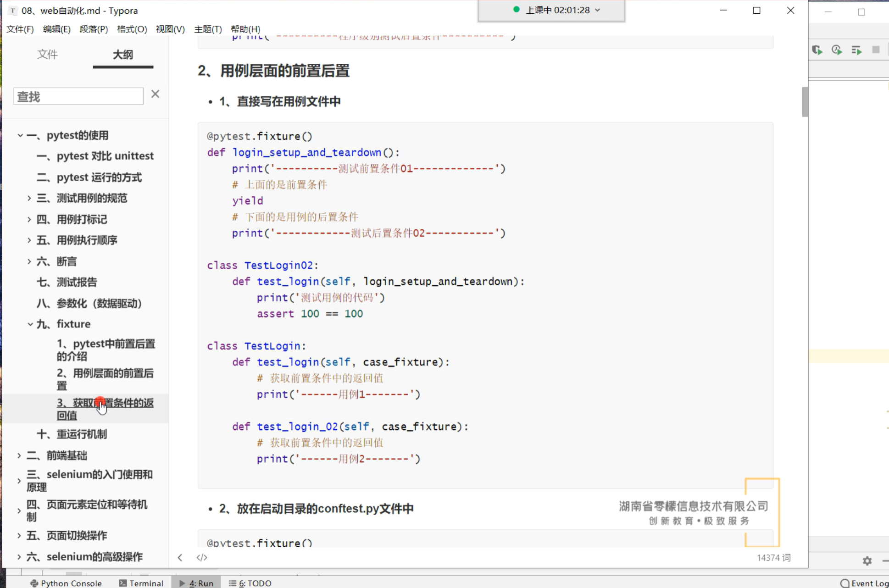Open the 主题(T) menu
This screenshot has height=588, width=889.
(208, 29)
